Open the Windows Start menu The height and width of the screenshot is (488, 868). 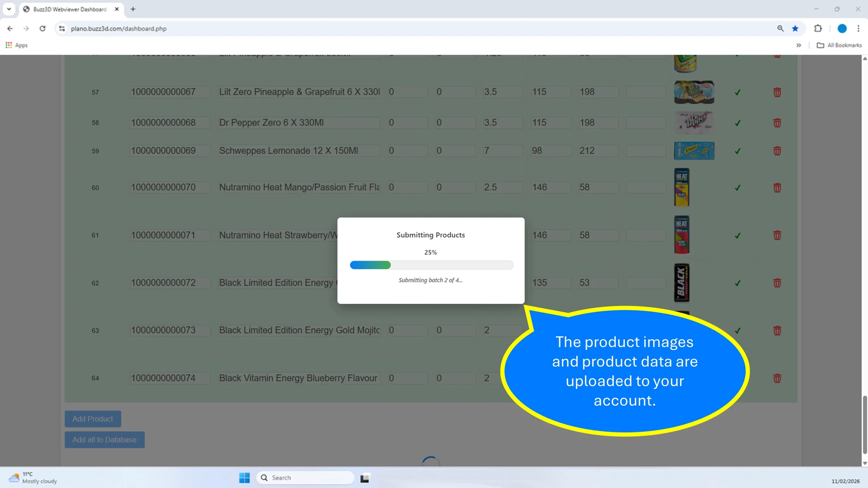(244, 478)
